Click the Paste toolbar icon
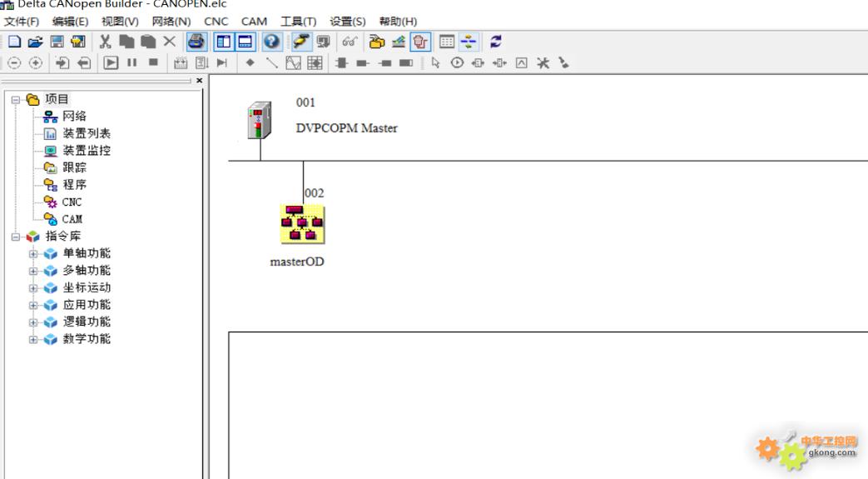Screen dimensions: 868x479 click(148, 42)
